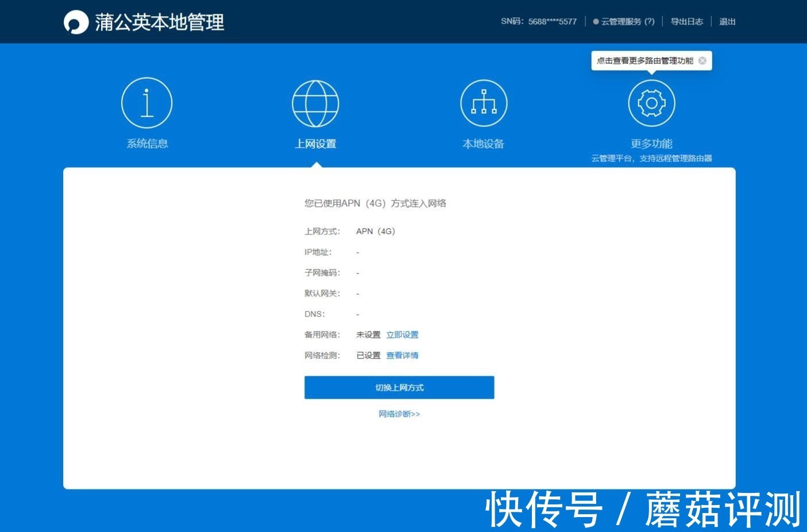This screenshot has width=807, height=532.
Task: Click the 切换上网方式 button
Action: (399, 387)
